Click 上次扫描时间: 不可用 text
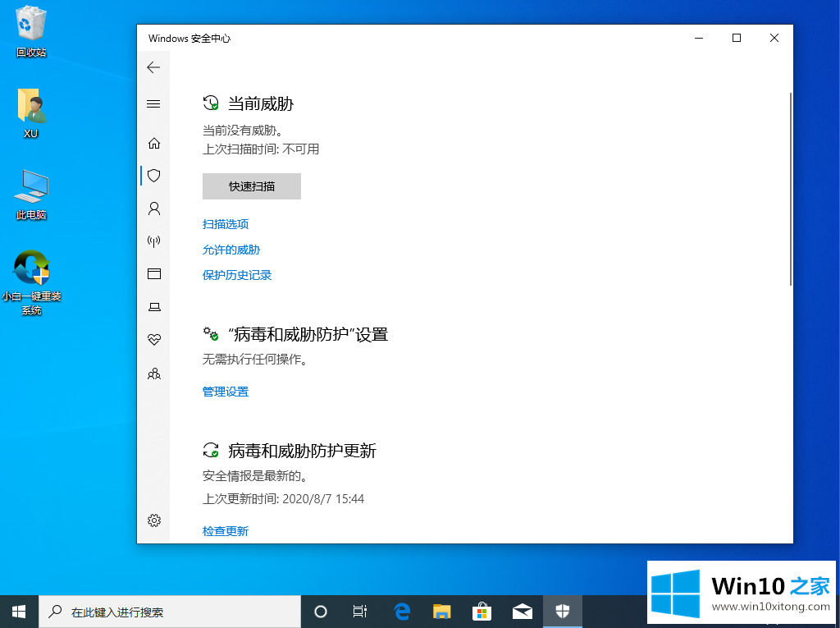840x628 pixels. click(x=261, y=149)
